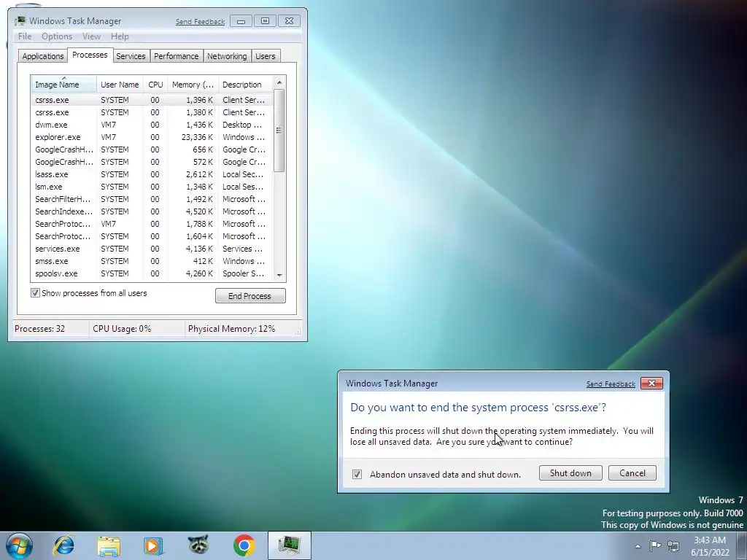Switch to the Services tab

(131, 56)
